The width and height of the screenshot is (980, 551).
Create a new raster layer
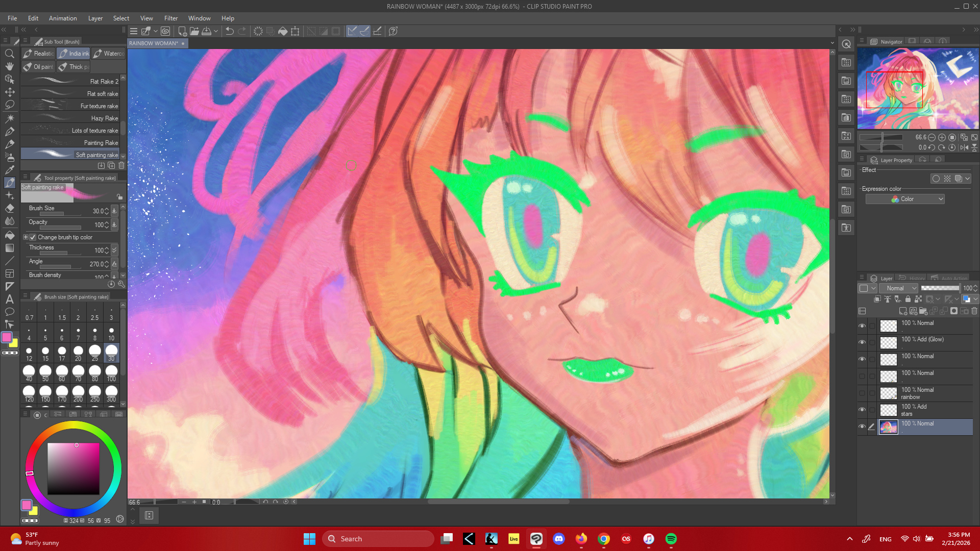[x=902, y=311]
